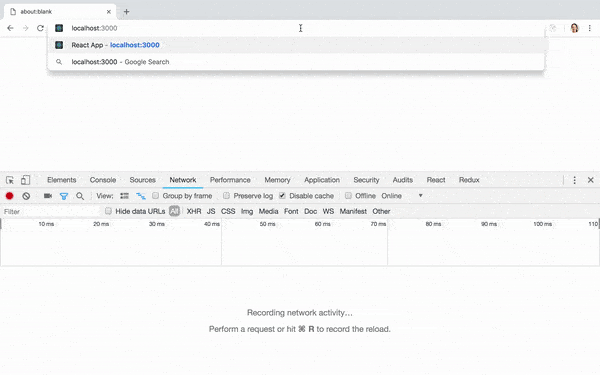Uncheck Disable cache checkbox
600x375 pixels.
282,196
